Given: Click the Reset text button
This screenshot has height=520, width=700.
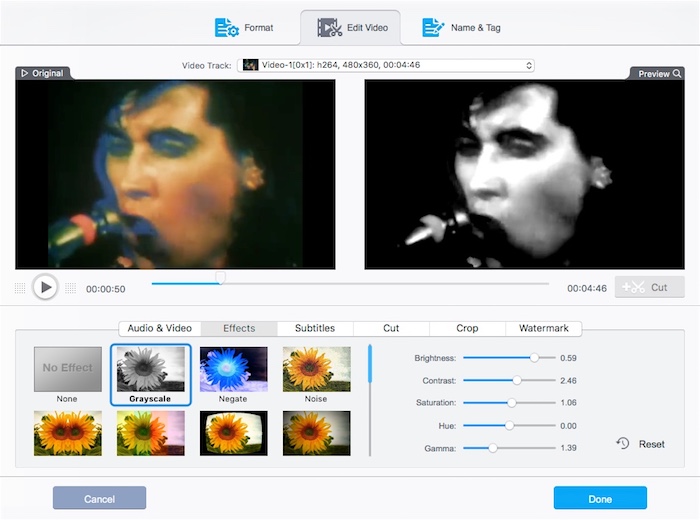Looking at the screenshot, I should [x=651, y=444].
